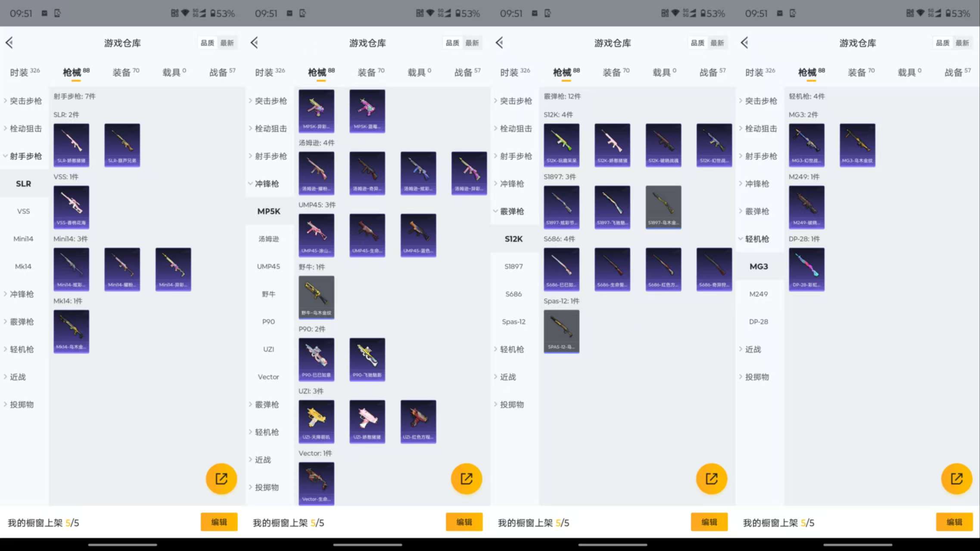Open the MG3-乌木金纹 weapon card
This screenshot has height=551, width=980.
[x=857, y=145]
